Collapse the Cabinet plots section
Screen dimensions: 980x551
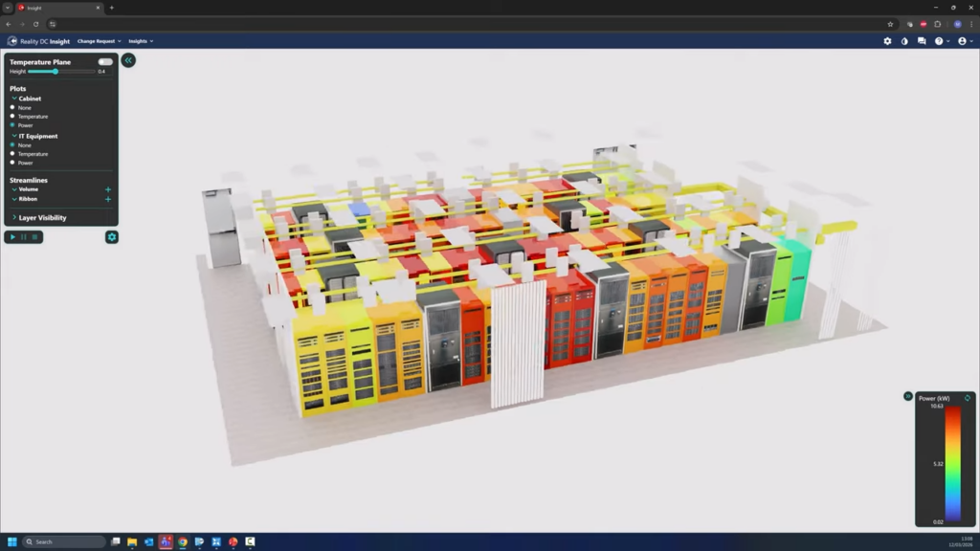(x=14, y=99)
